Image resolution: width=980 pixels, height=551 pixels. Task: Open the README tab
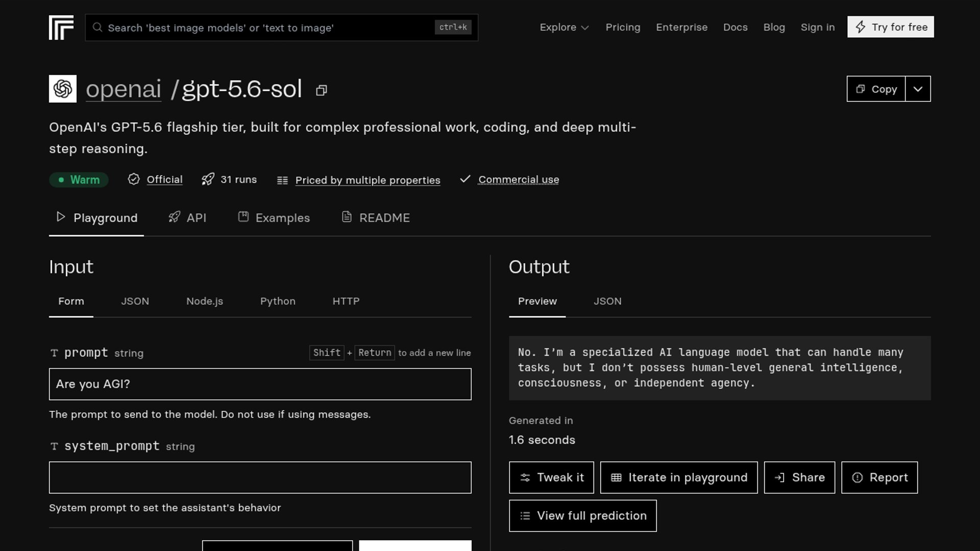[x=376, y=218]
